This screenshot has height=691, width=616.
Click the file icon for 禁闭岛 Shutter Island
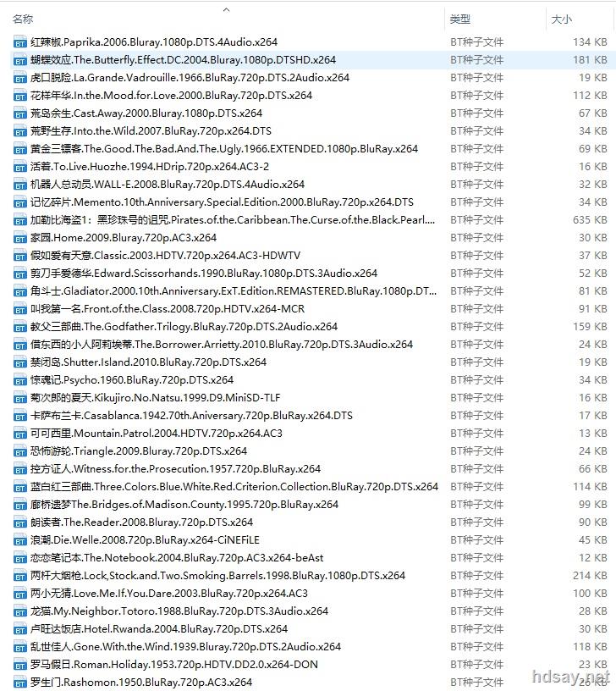pos(19,362)
